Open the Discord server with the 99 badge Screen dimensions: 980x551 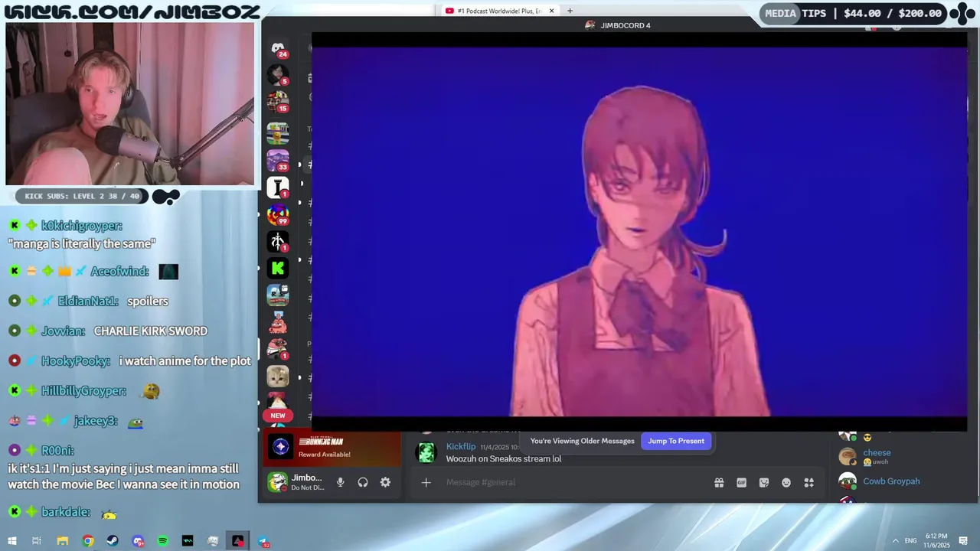277,216
